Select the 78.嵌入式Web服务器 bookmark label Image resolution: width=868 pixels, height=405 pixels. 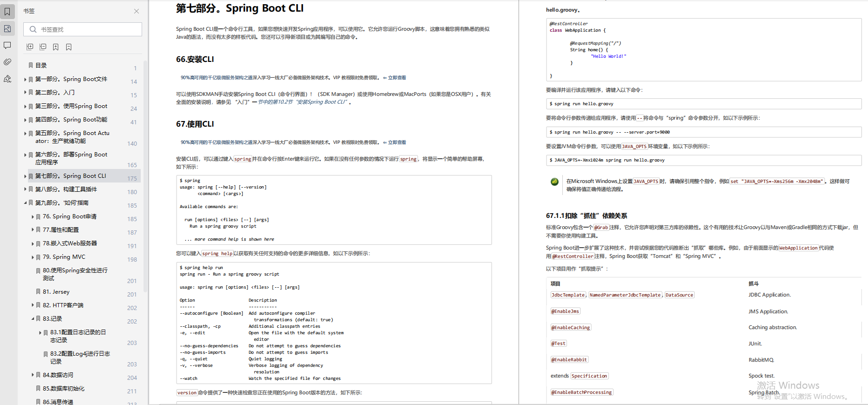70,243
